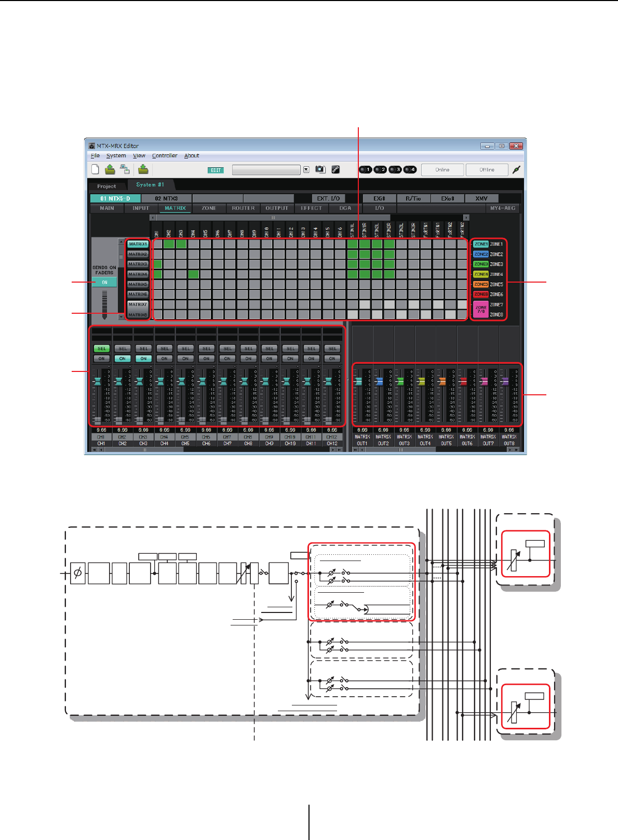Open the About menu
This screenshot has width=618, height=840.
pyautogui.click(x=192, y=155)
